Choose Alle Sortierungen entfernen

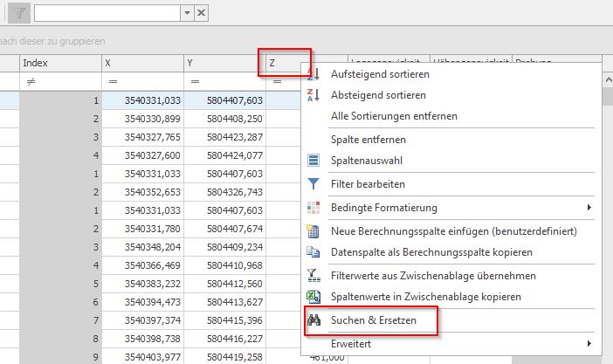pos(394,116)
